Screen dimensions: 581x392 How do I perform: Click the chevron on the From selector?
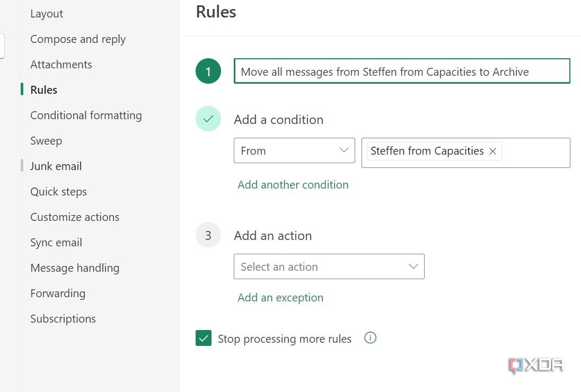[344, 150]
